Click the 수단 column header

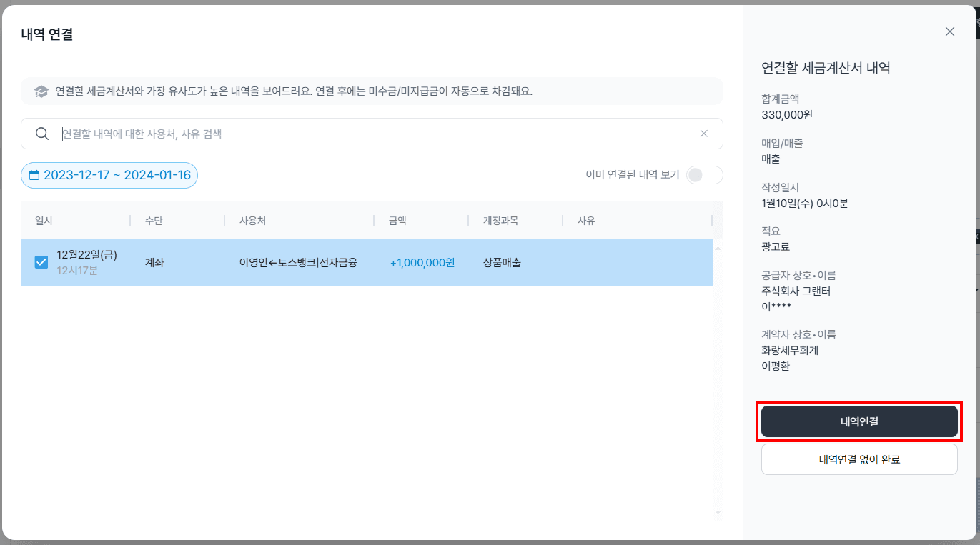154,221
